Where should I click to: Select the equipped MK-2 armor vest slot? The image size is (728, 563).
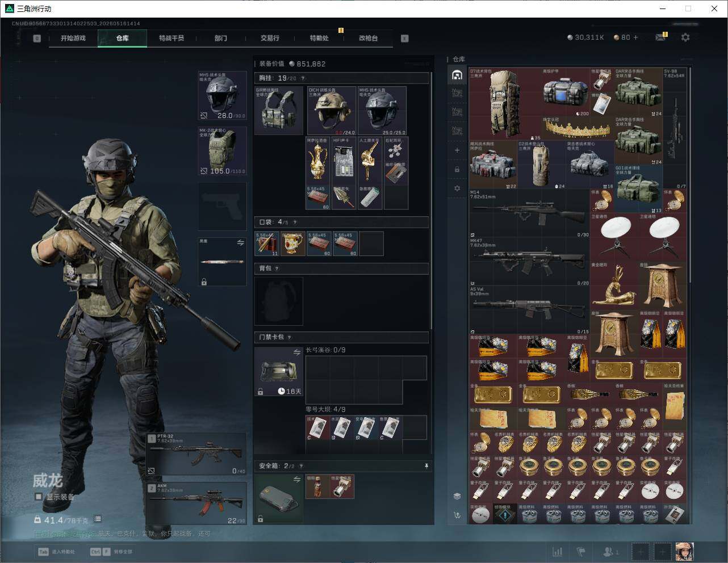point(222,150)
